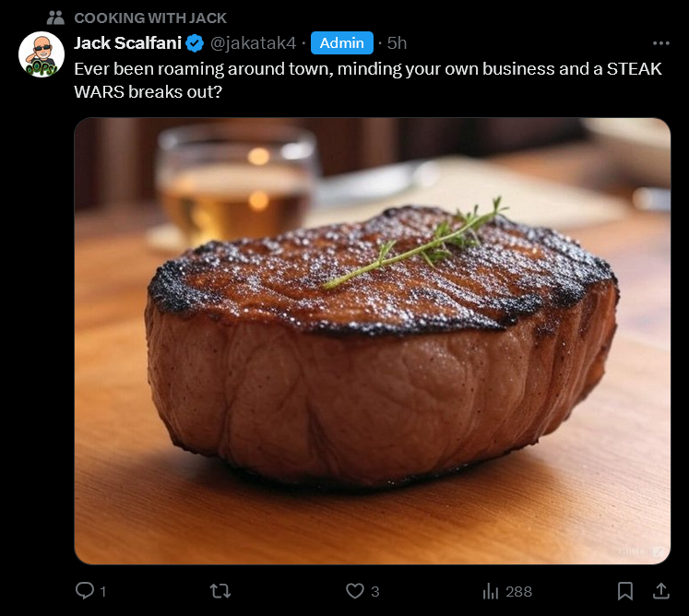The image size is (689, 616).
Task: Click the 288 views count
Action: [x=518, y=592]
